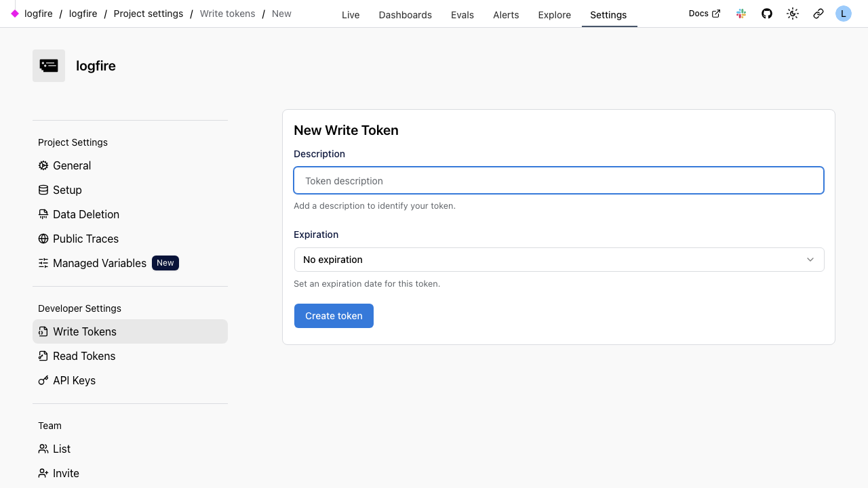
Task: Open the Alerts tab
Action: [x=506, y=15]
